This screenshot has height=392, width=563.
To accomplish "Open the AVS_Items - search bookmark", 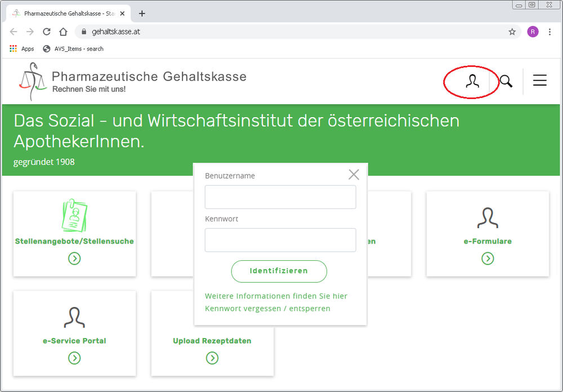I will (x=73, y=49).
